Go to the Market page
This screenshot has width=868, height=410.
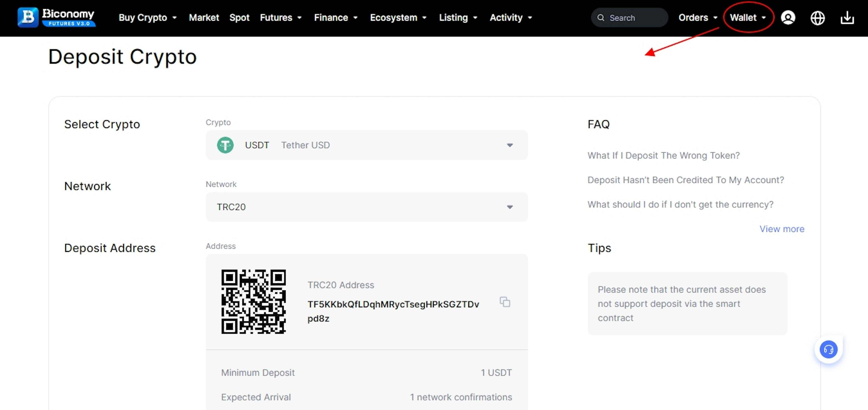[x=204, y=17]
